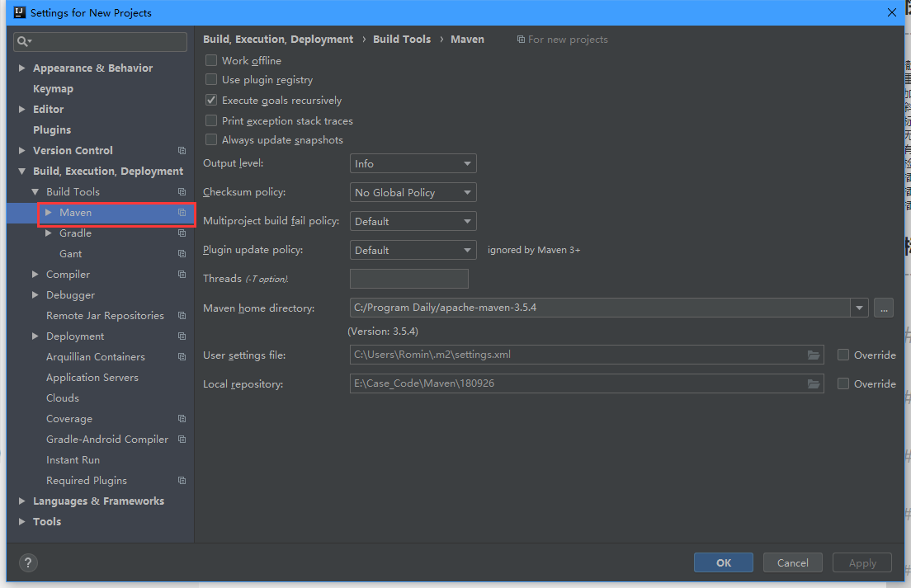This screenshot has height=588, width=911.
Task: Expand the Tools tree node
Action: (22, 521)
